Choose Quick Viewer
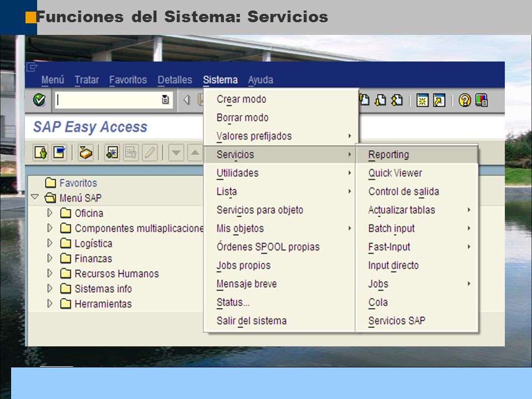 click(x=417, y=173)
